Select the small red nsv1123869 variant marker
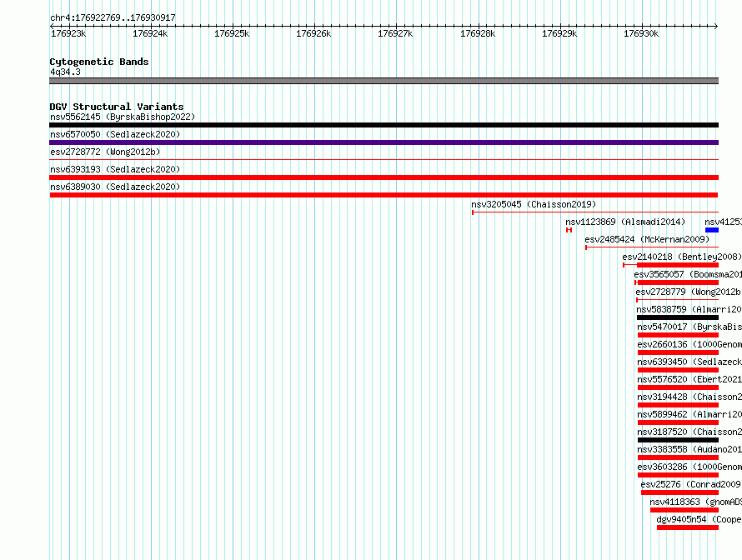742x560 pixels. point(569,230)
